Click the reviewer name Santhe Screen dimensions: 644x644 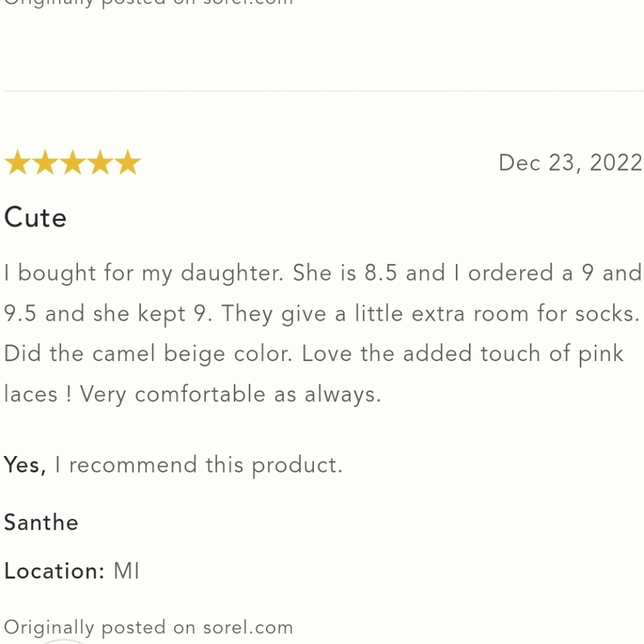tap(41, 522)
